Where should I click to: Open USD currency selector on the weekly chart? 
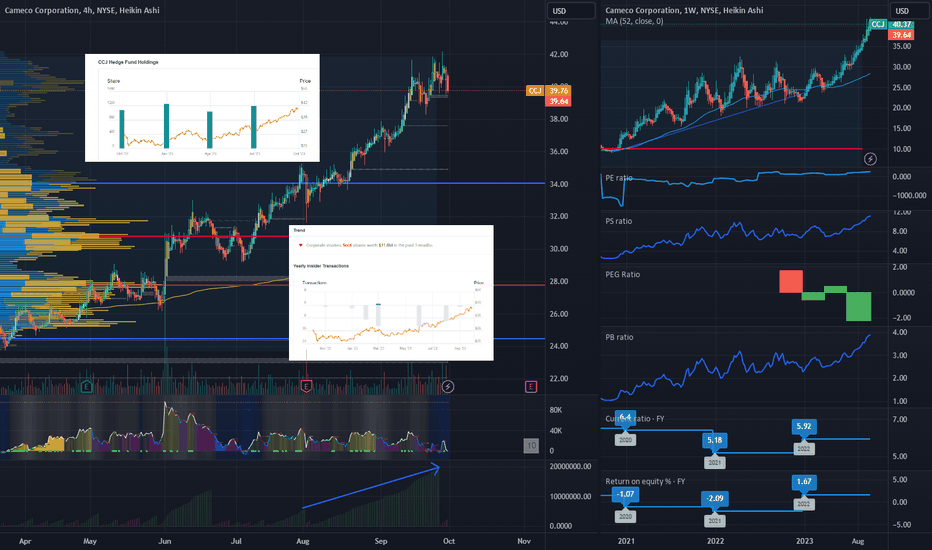[x=909, y=11]
